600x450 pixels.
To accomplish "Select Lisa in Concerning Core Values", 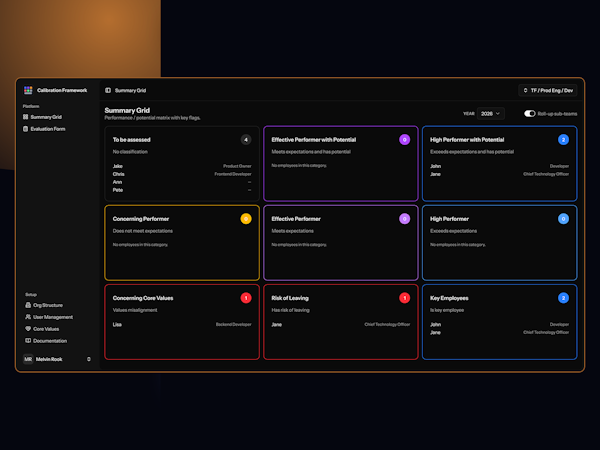I will pyautogui.click(x=117, y=324).
